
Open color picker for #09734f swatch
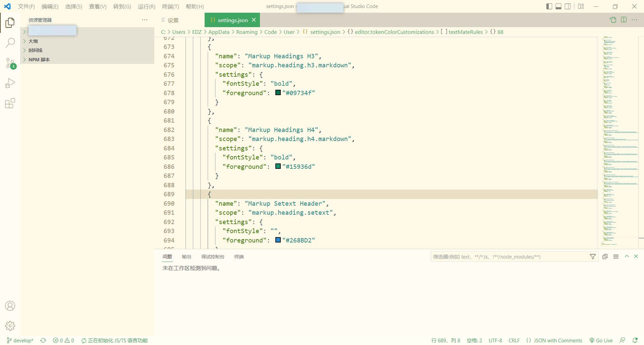click(278, 92)
